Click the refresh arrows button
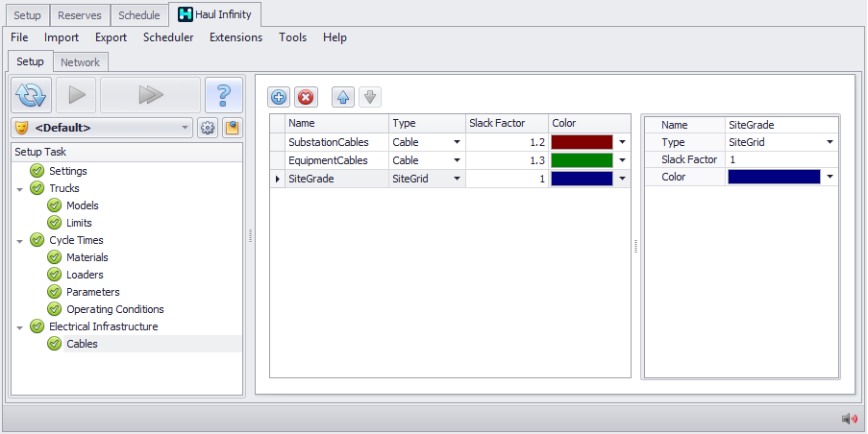868x434 pixels. tap(31, 95)
